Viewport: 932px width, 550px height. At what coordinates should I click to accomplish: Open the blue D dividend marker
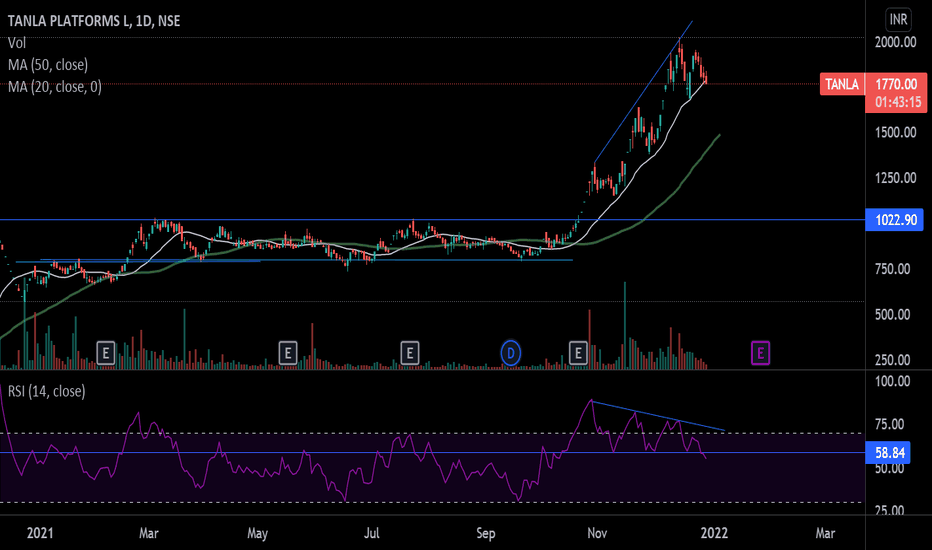tap(511, 353)
